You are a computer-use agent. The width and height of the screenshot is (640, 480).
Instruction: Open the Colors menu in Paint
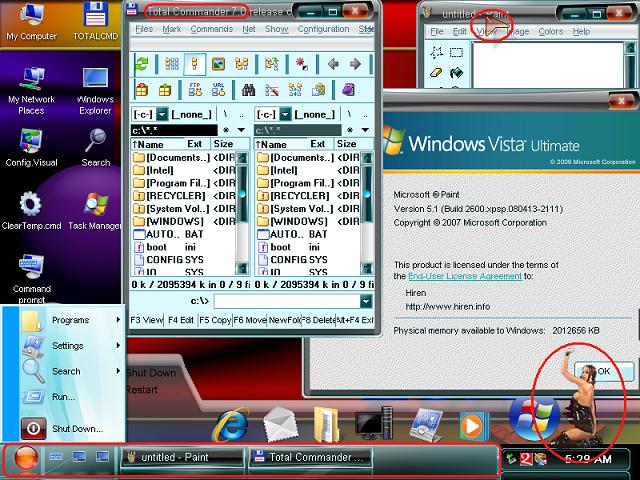coord(550,31)
